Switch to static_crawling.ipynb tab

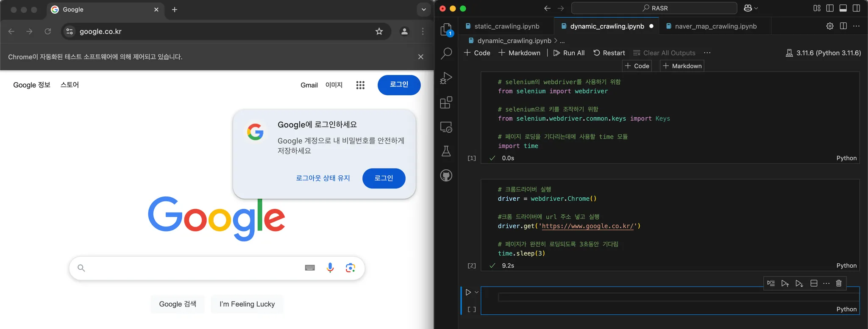(x=506, y=26)
